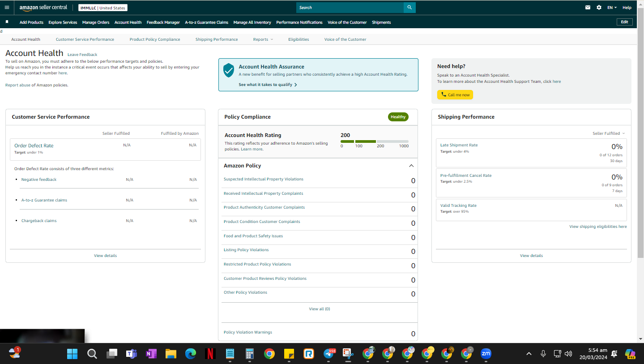
Task: Open File Explorer from taskbar
Action: (171, 354)
